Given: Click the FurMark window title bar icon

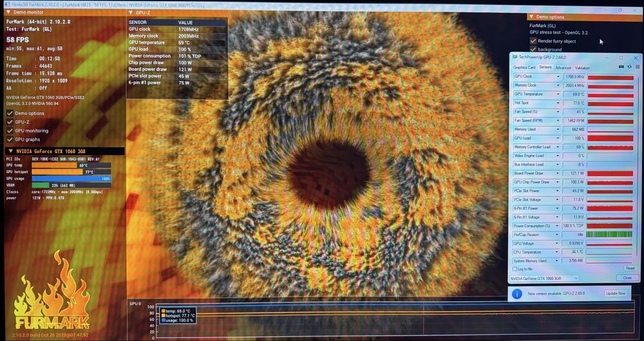Looking at the screenshot, I should pos(6,5).
